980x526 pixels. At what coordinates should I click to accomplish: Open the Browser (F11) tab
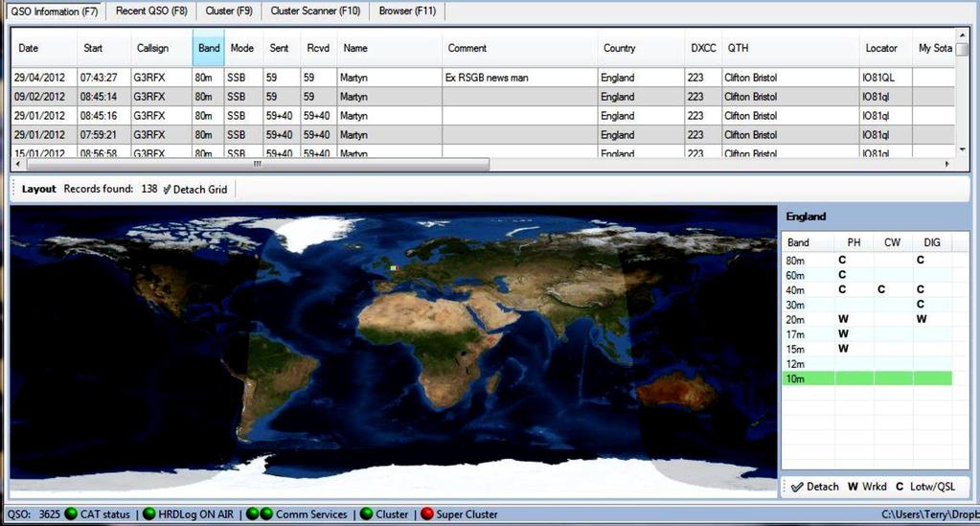407,11
